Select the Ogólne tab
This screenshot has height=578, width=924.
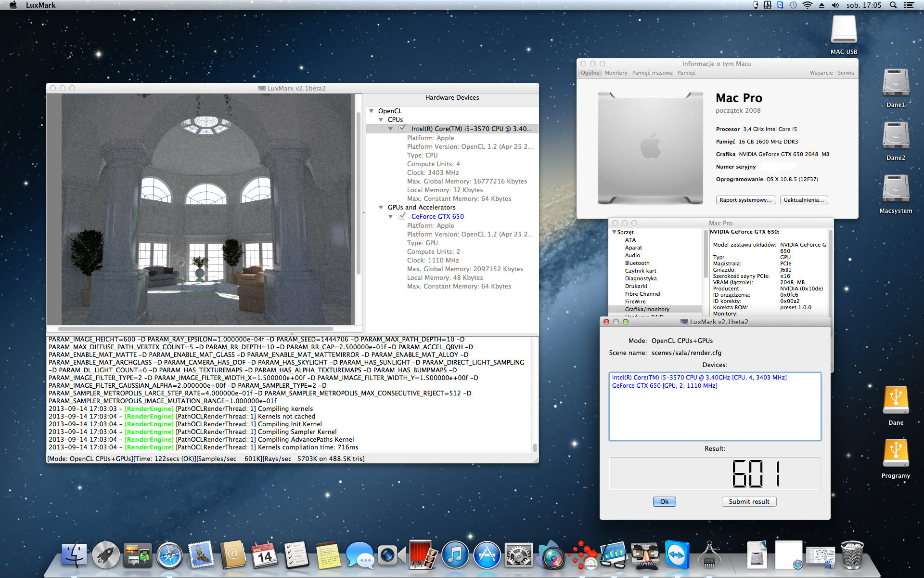coord(590,73)
